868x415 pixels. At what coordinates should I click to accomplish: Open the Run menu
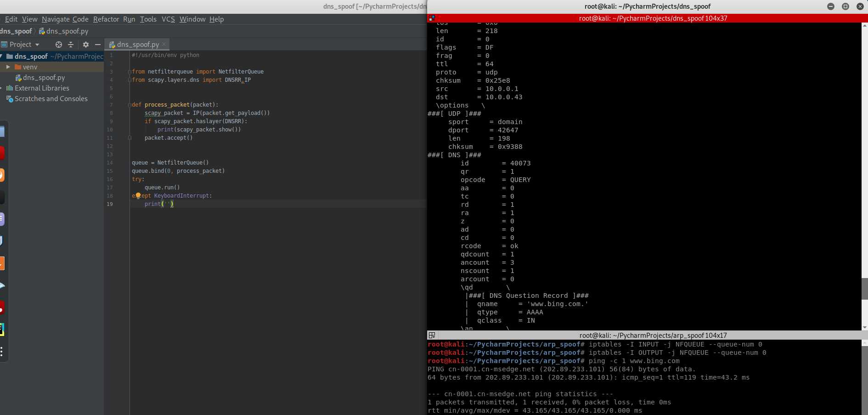(129, 19)
